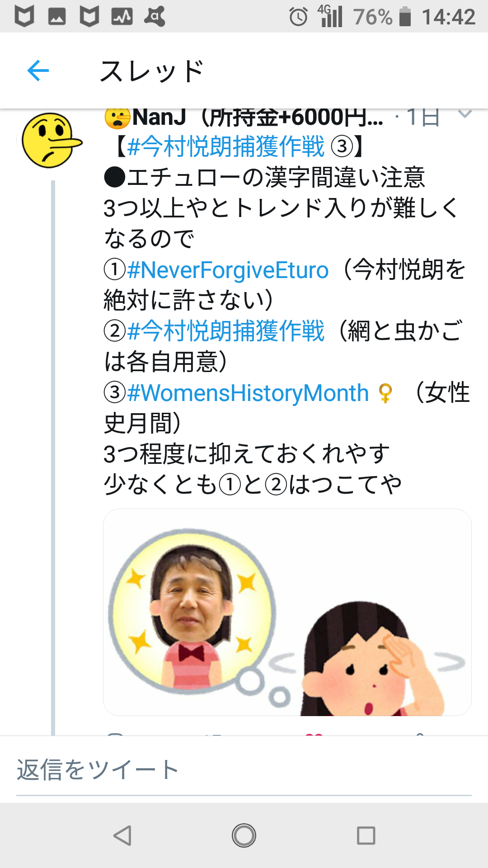Tap the blue back arrow

pos(38,71)
